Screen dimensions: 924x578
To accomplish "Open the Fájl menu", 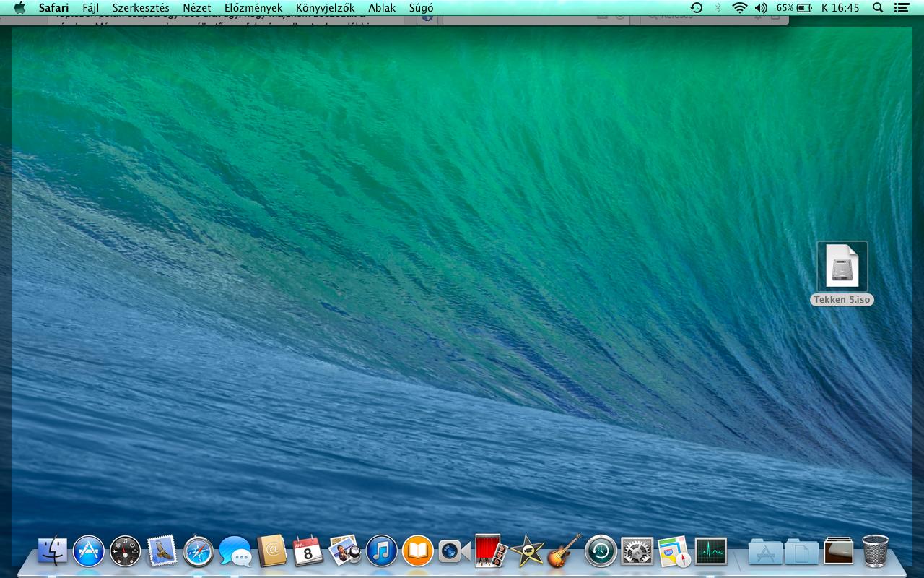I will (90, 7).
